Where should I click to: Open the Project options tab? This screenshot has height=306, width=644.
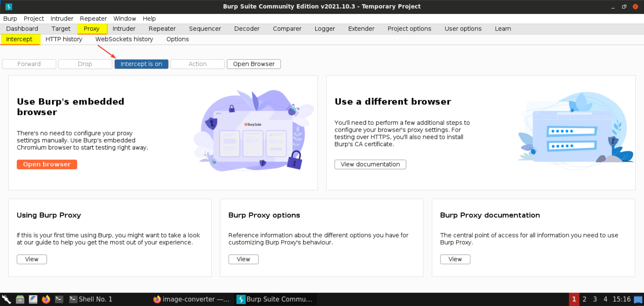pyautogui.click(x=409, y=29)
